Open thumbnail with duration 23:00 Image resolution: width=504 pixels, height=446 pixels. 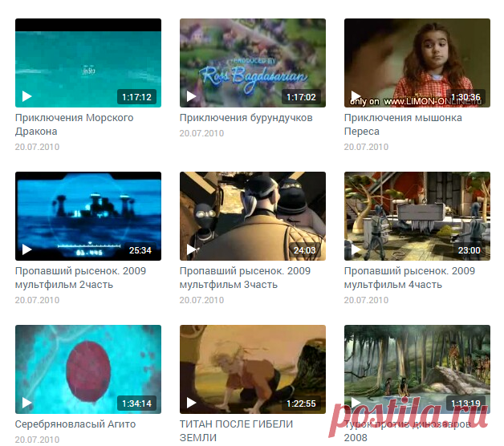(x=417, y=217)
